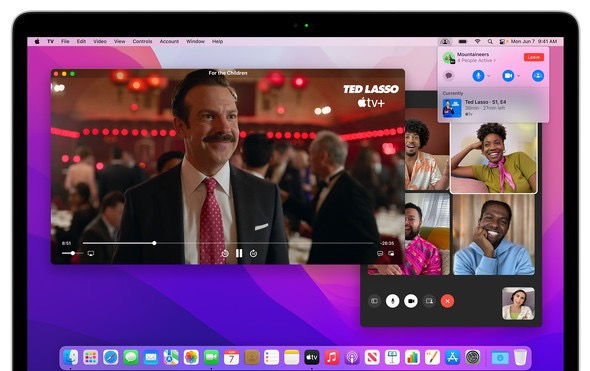Expand camera options arrow in SharePlay panel
Viewport: 590px width, 371px height.
click(x=519, y=76)
